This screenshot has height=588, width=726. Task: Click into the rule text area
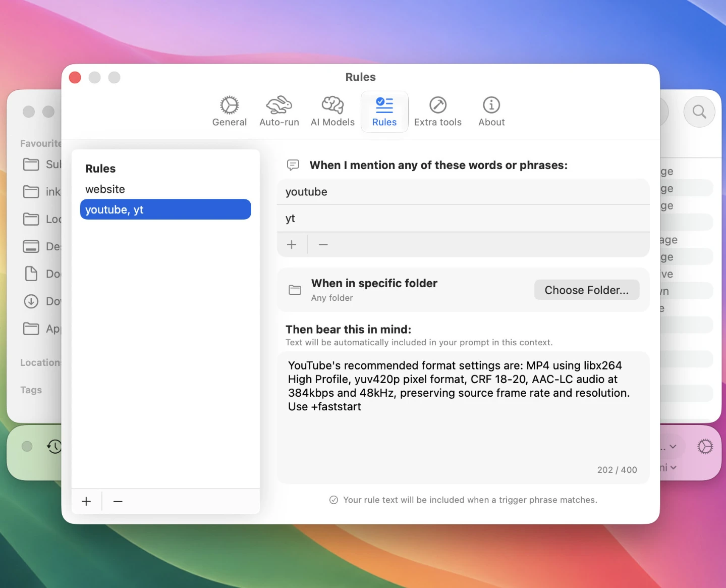coord(463,417)
